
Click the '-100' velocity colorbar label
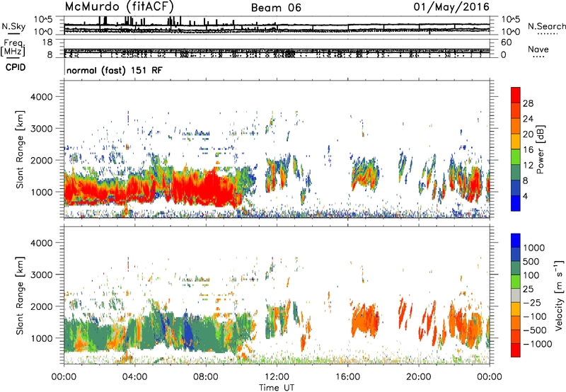click(x=535, y=316)
